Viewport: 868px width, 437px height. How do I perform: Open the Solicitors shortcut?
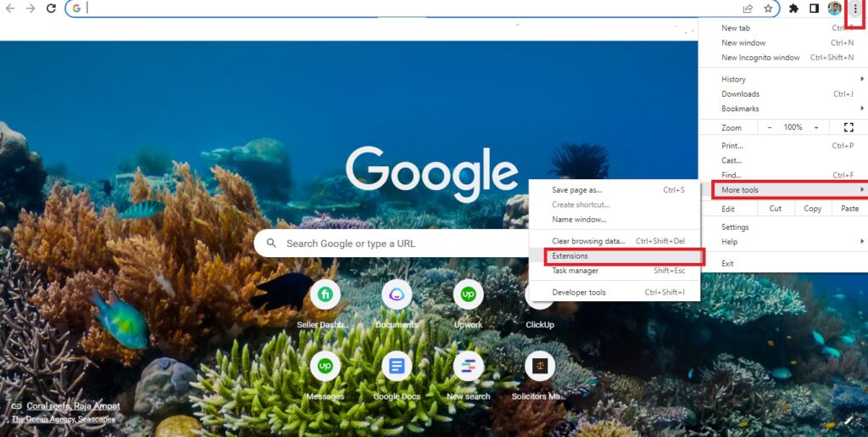click(x=540, y=376)
